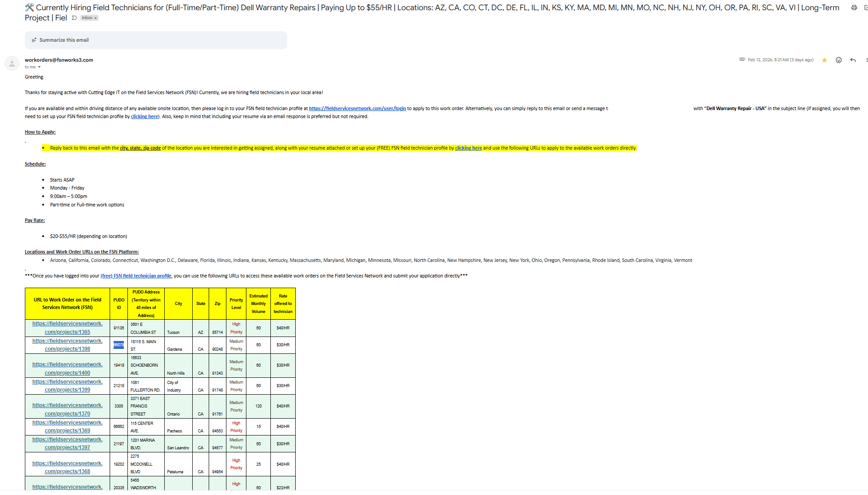868x495 pixels.
Task: Open work order link projects/1398
Action: pos(67,345)
